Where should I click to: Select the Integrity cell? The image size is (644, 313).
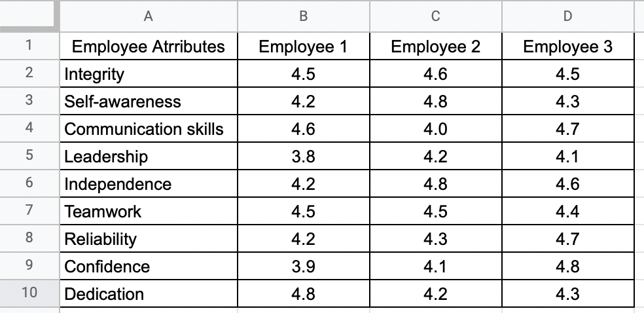(149, 73)
